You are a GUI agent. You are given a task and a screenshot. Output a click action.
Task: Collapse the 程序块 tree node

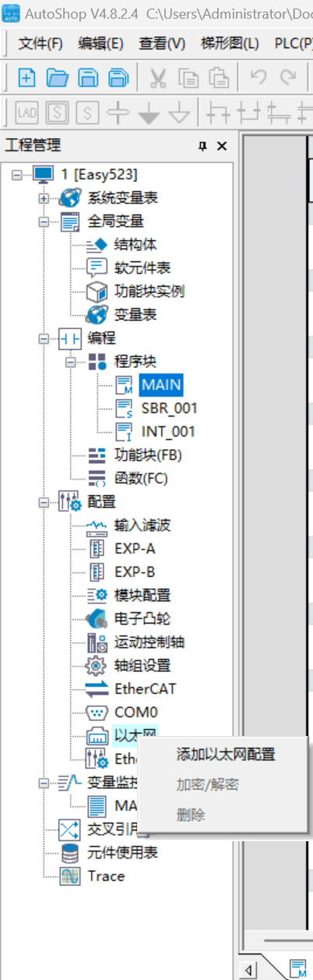click(x=70, y=362)
